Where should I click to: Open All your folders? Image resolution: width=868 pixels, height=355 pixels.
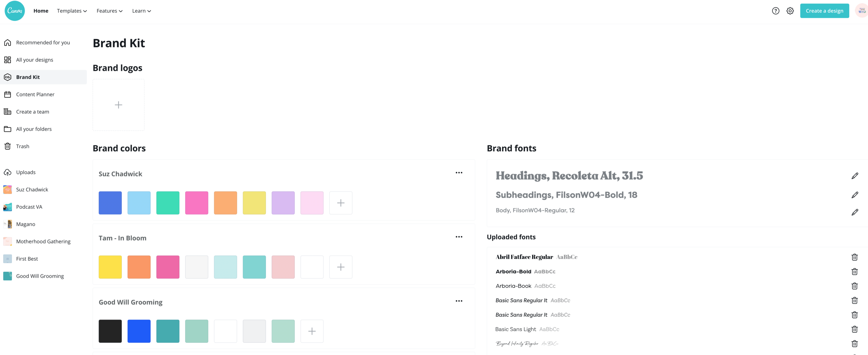point(43,129)
